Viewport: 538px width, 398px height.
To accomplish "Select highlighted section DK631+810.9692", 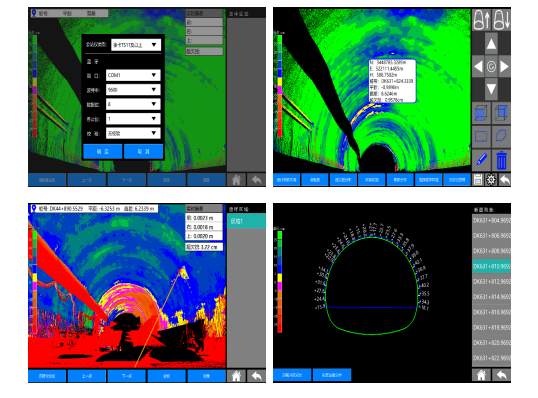I will [492, 266].
